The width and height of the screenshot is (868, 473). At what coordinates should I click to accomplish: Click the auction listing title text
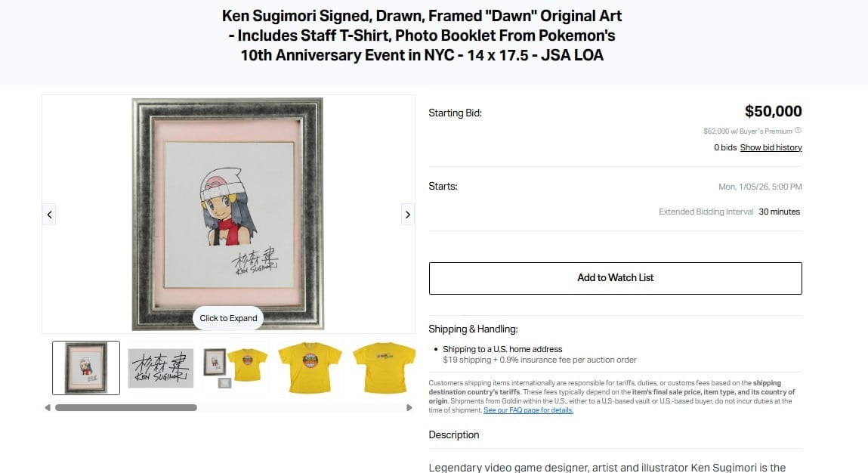point(422,36)
